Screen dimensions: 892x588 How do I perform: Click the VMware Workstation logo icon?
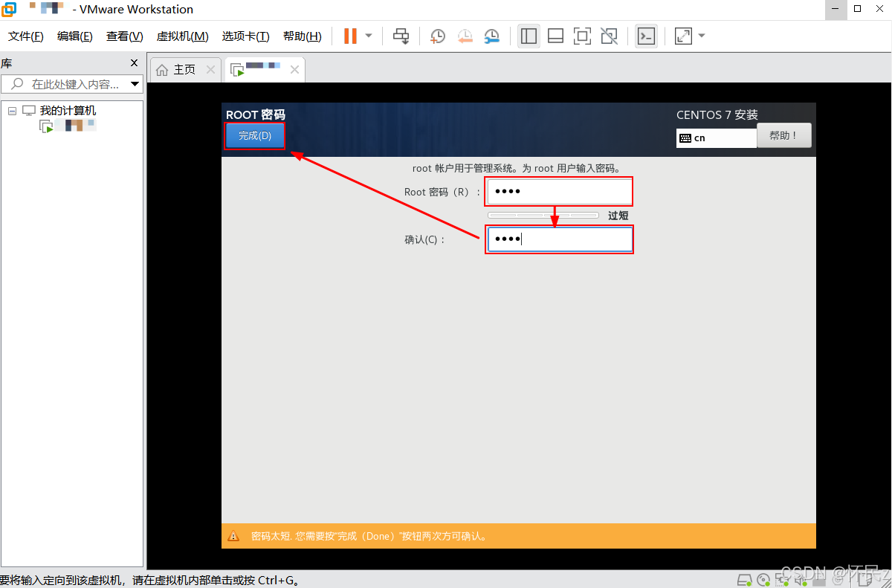[10, 10]
